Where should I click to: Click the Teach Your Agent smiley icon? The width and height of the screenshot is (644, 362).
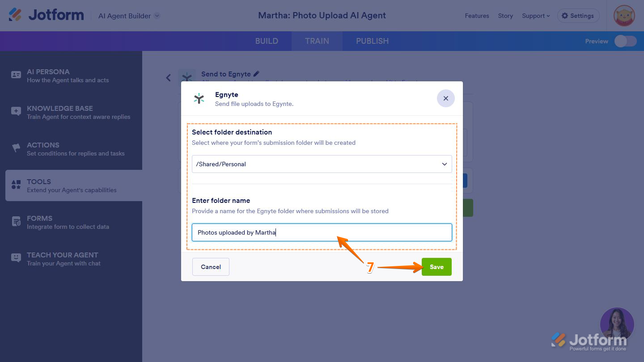(x=16, y=258)
